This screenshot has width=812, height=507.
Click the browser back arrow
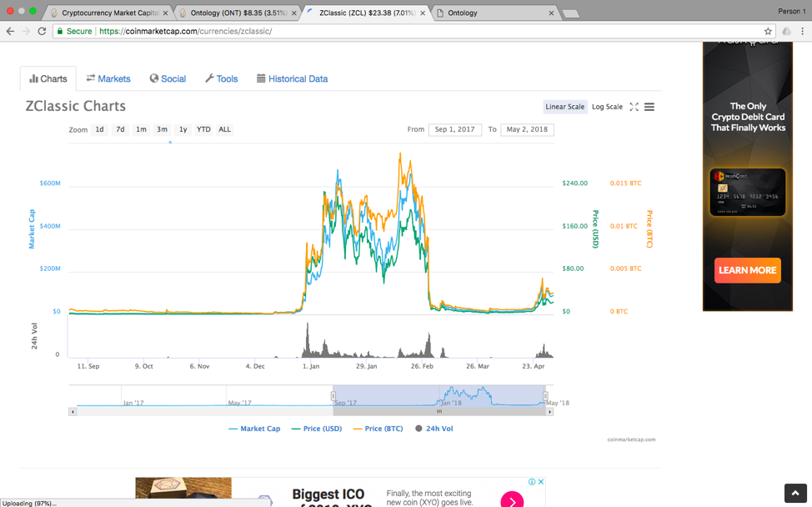[x=10, y=31]
